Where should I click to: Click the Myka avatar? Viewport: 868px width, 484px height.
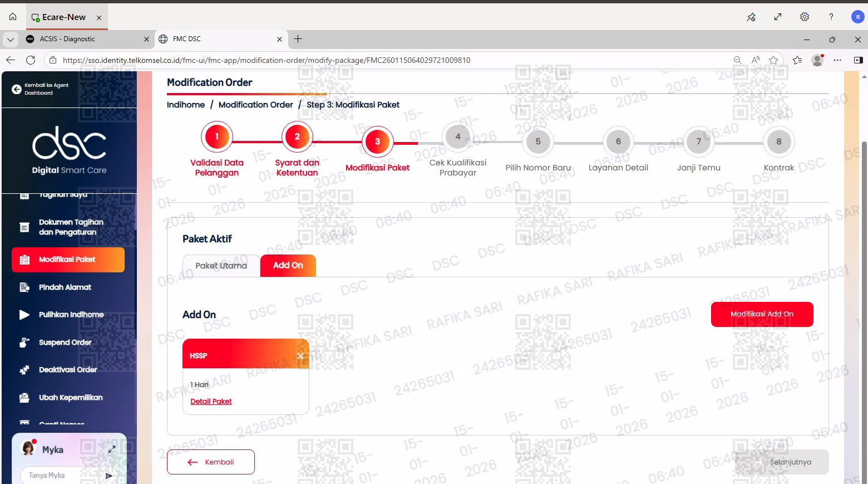[x=28, y=448]
